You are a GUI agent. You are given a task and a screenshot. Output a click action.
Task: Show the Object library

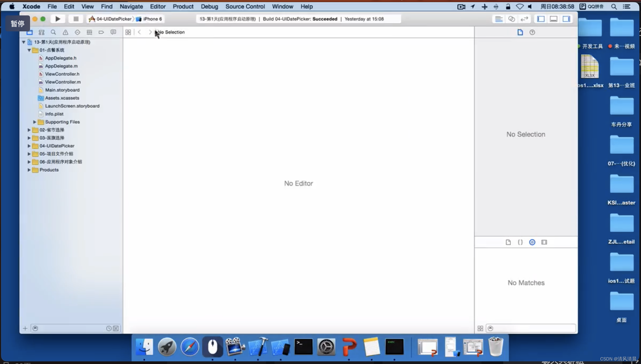(532, 242)
